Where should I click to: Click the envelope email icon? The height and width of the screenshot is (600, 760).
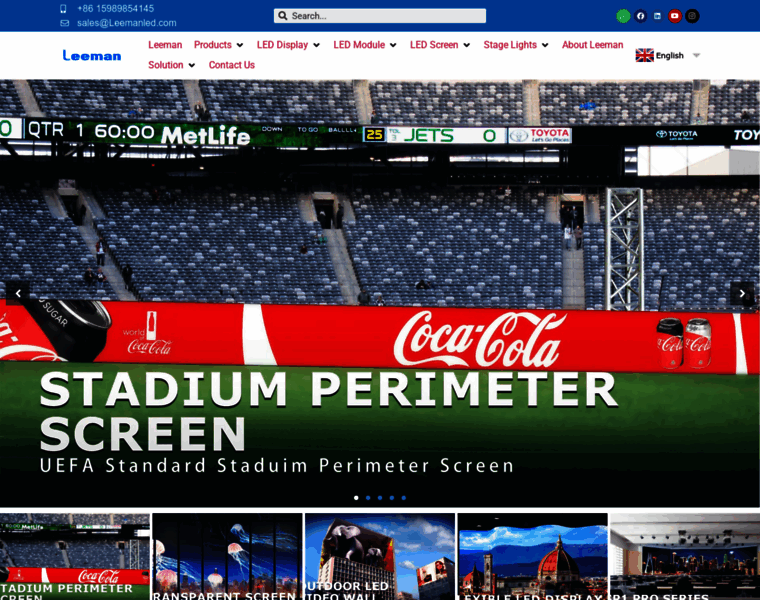[x=64, y=23]
